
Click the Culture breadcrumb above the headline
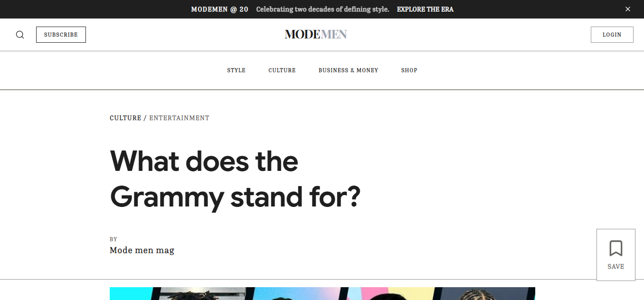pos(125,118)
